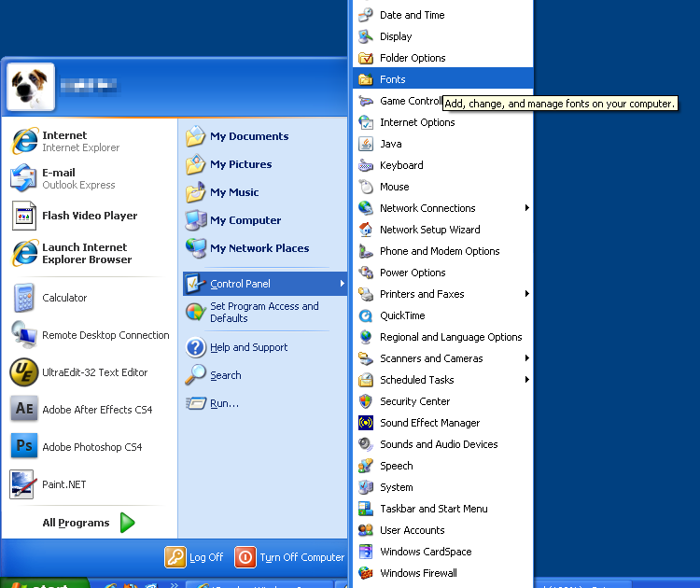Click the Game Controllers icon
700x588 pixels.
click(x=366, y=101)
